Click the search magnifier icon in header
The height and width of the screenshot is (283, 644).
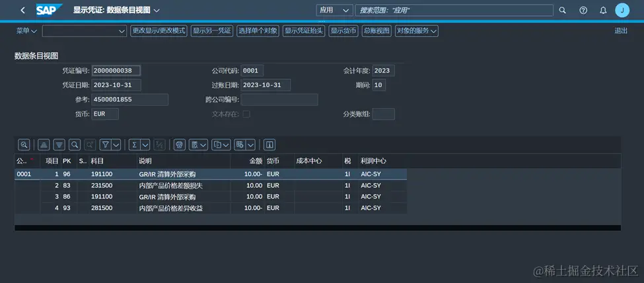click(563, 11)
